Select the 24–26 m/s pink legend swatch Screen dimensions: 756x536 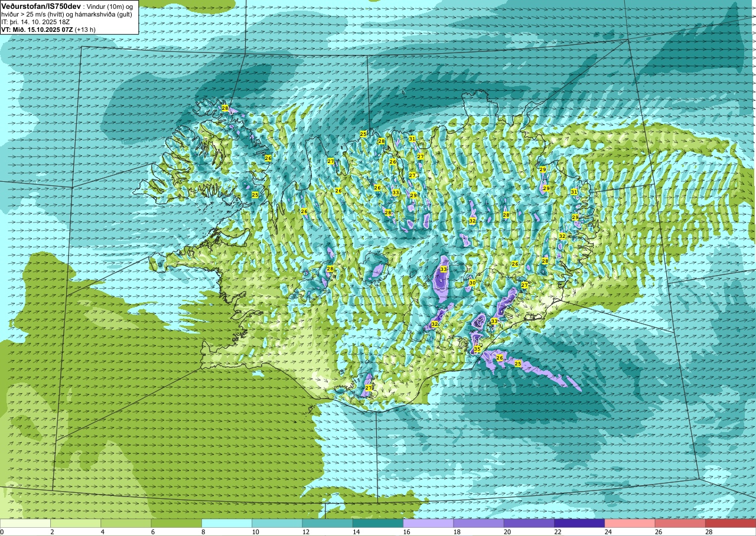pyautogui.click(x=630, y=523)
